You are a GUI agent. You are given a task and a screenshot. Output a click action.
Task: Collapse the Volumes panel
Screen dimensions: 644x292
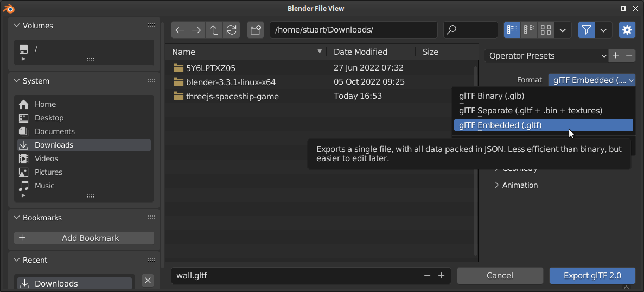coord(17,26)
